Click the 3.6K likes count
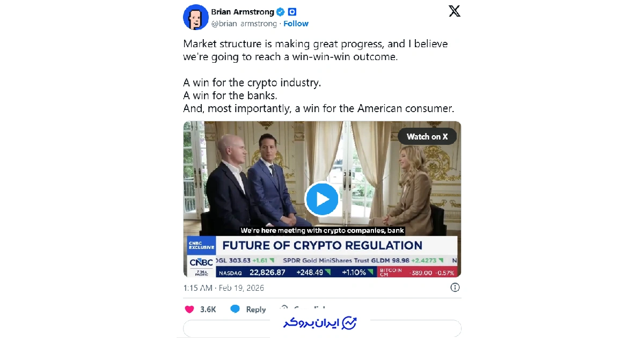 point(208,310)
